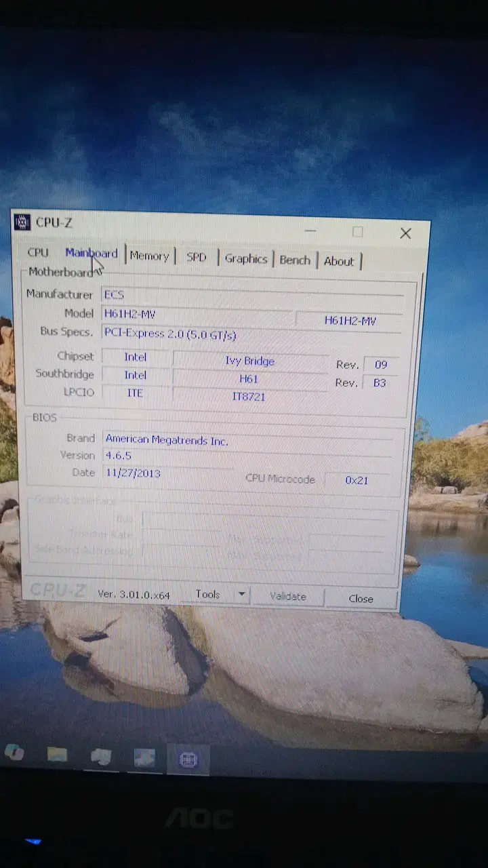Screen dimensions: 488x868
Task: Switch to the Bench tab
Action: [295, 260]
